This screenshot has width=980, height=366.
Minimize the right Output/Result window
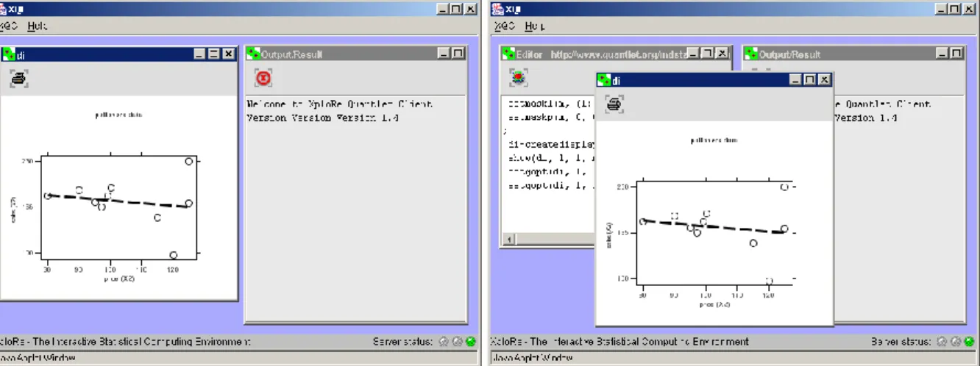941,54
